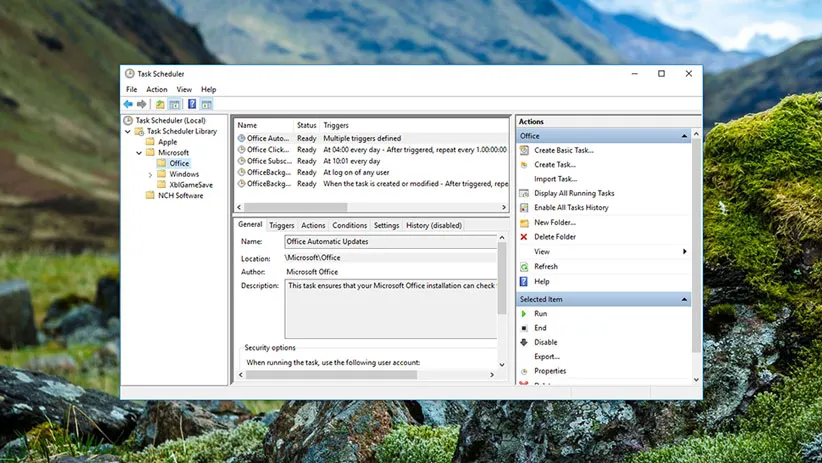Screen dimensions: 822x463
Task: Click the Back arrow in the toolbar
Action: (128, 104)
